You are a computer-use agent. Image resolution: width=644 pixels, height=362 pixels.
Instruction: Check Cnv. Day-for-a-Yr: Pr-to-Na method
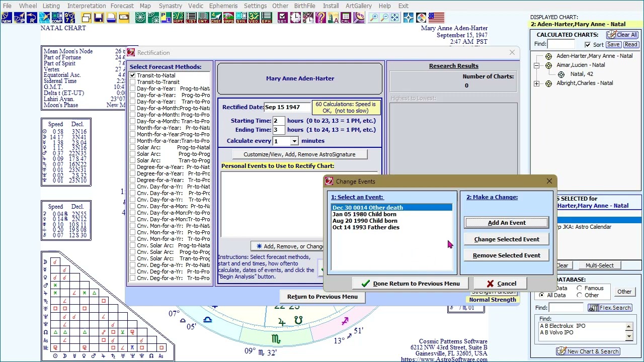[x=133, y=187]
